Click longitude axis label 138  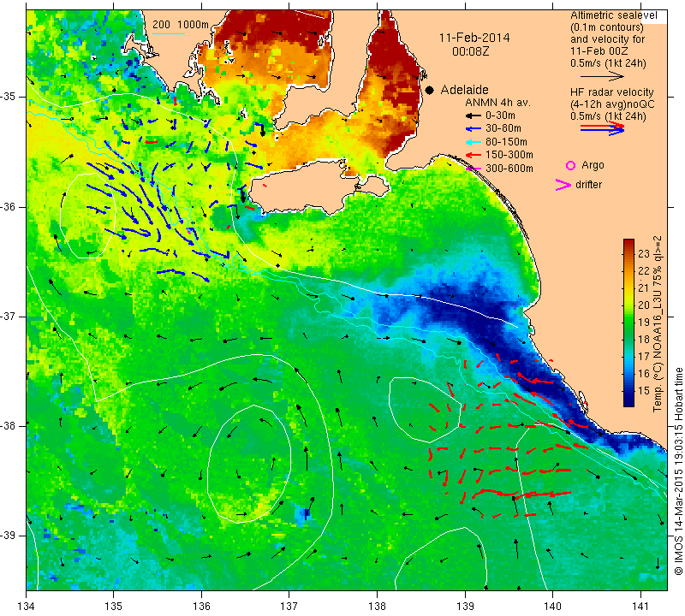pyautogui.click(x=377, y=607)
